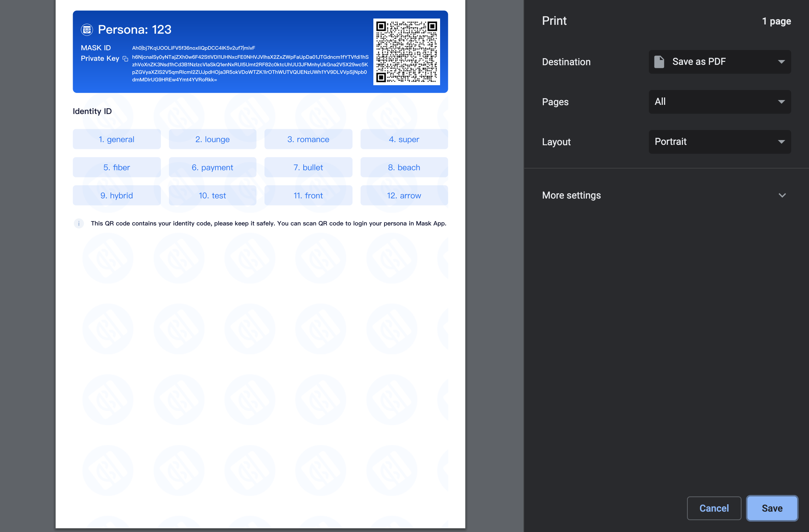
Task: Open the Pages dropdown set to All
Action: (x=720, y=102)
